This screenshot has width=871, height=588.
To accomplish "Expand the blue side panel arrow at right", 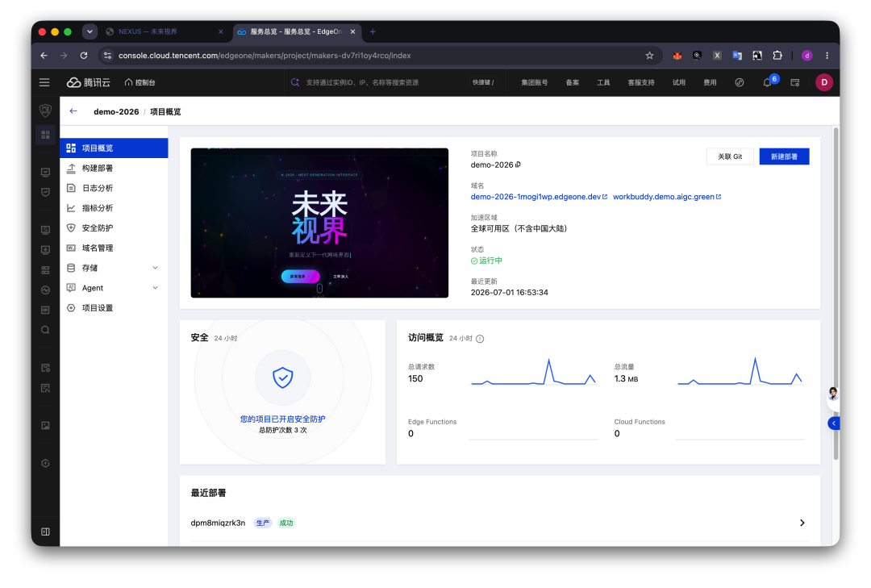I will click(833, 423).
